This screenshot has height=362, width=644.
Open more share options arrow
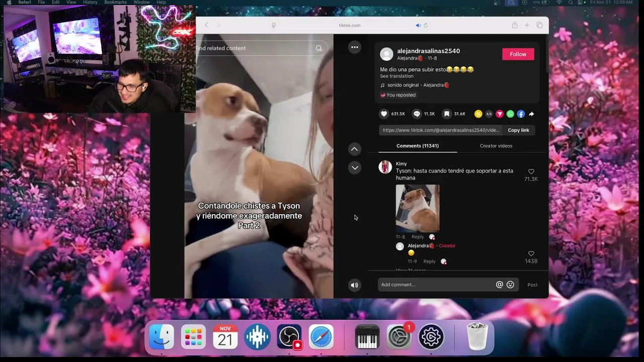click(531, 114)
